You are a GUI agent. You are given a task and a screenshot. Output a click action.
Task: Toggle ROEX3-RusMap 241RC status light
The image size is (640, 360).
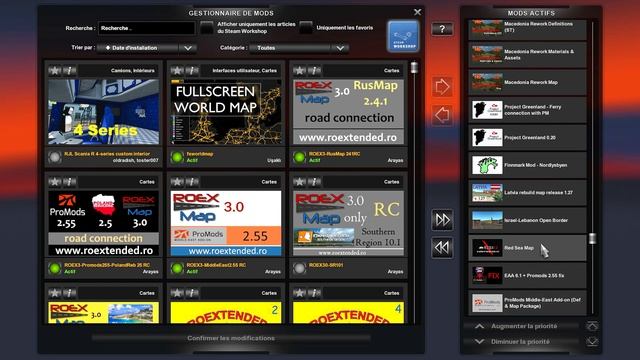pos(300,157)
